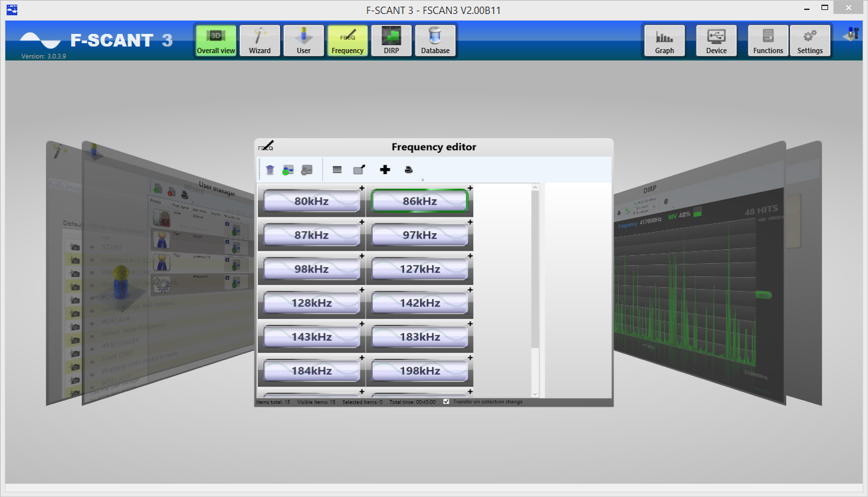Viewport: 868px width, 497px height.
Task: Click the gray-dot frequency icon in the toolbar
Action: pos(306,170)
